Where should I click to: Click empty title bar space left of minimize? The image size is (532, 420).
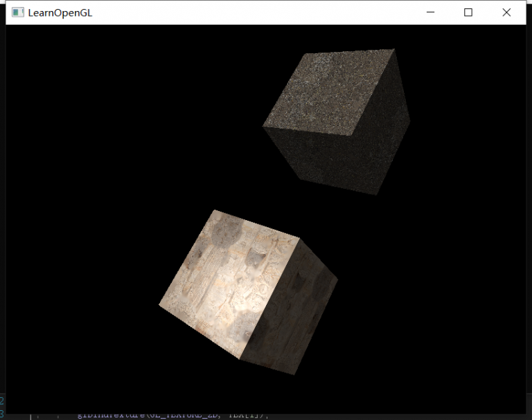pyautogui.click(x=277, y=12)
